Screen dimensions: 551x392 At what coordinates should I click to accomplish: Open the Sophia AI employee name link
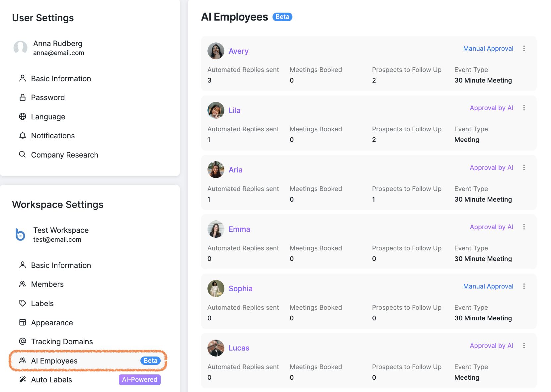(x=240, y=289)
